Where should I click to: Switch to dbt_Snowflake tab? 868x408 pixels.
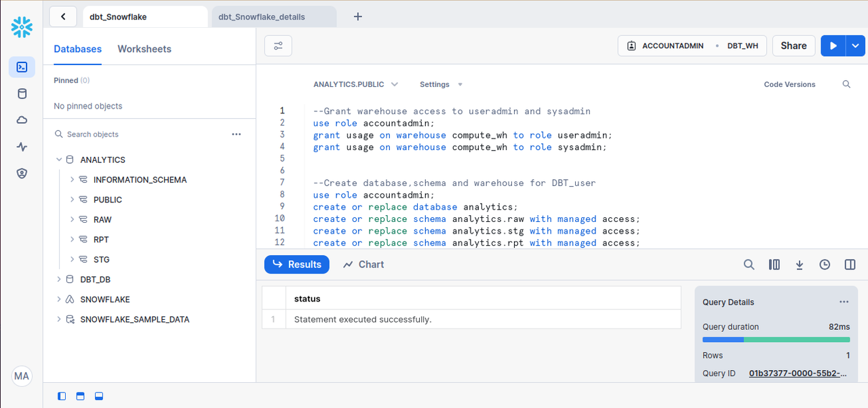[145, 16]
